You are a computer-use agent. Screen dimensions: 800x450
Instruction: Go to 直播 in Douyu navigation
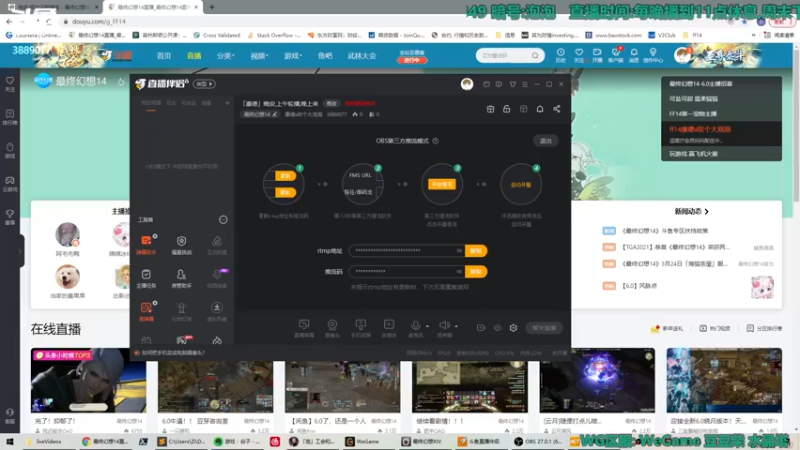tap(194, 56)
